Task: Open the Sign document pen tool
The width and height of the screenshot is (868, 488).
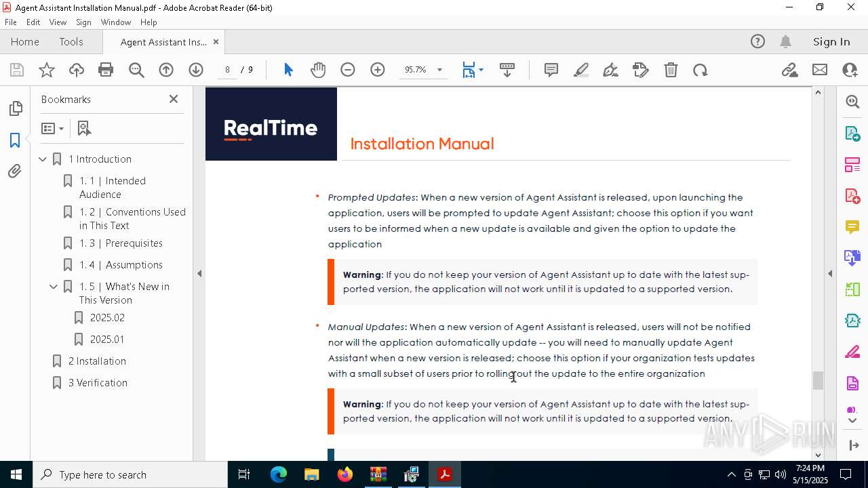Action: coord(610,70)
